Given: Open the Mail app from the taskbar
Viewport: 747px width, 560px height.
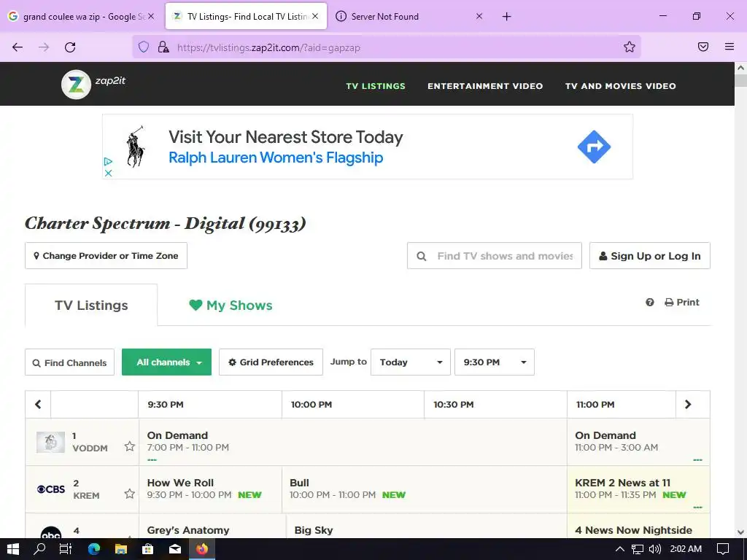Looking at the screenshot, I should tap(175, 549).
